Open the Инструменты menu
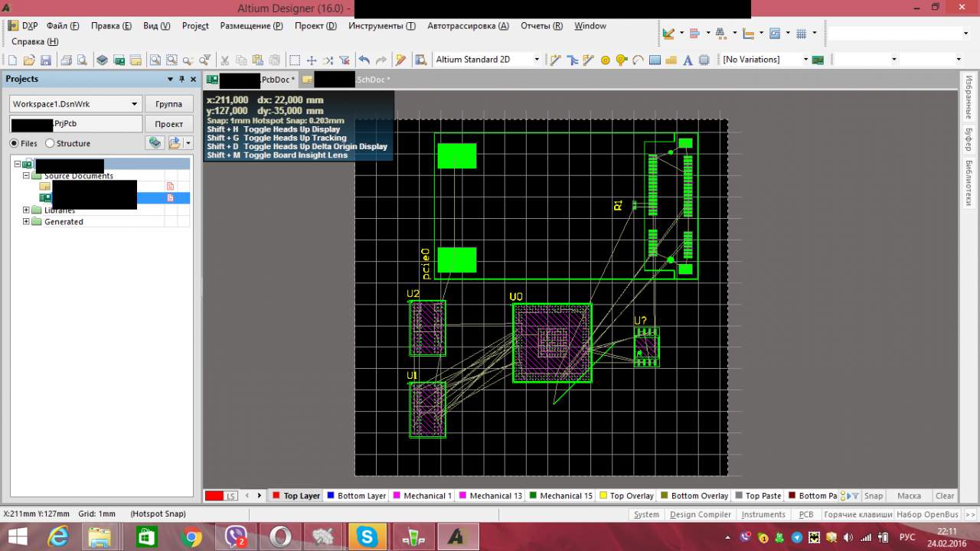 pyautogui.click(x=381, y=26)
